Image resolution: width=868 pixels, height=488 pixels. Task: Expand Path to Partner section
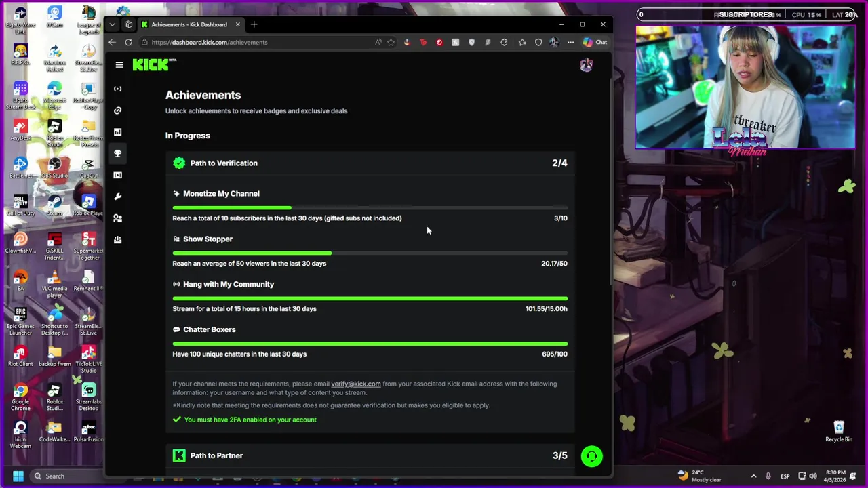pos(370,455)
